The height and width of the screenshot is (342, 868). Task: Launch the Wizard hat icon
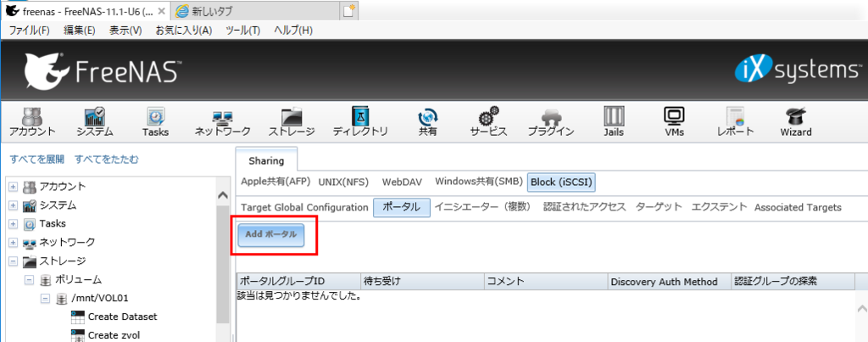click(796, 121)
